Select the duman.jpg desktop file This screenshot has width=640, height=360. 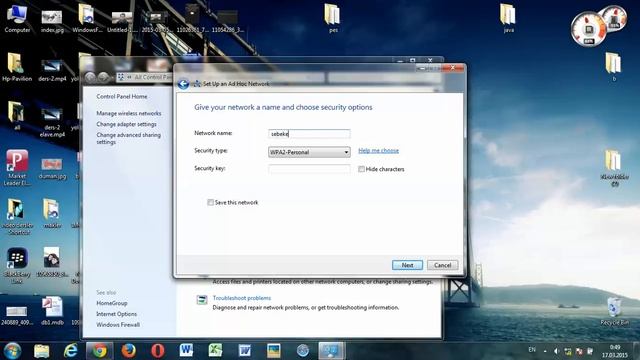tap(52, 169)
